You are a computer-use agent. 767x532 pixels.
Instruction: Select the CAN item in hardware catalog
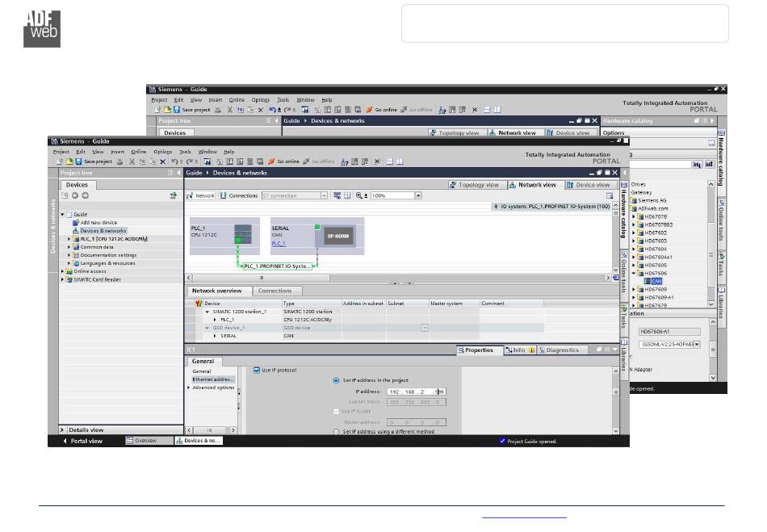(656, 281)
